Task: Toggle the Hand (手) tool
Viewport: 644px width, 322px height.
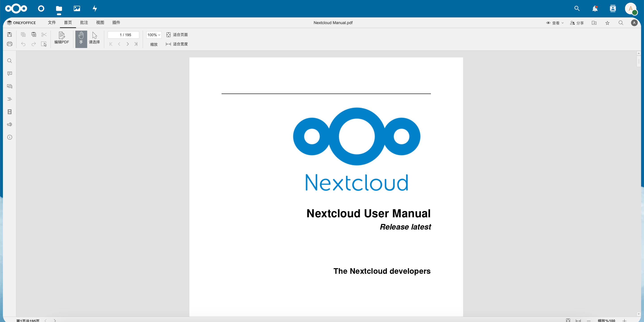Action: pyautogui.click(x=81, y=39)
